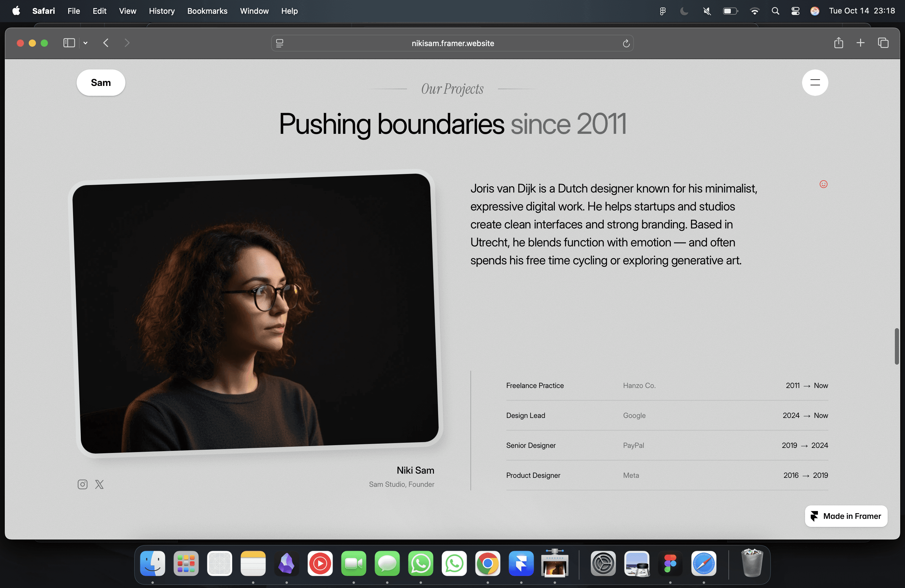Image resolution: width=905 pixels, height=588 pixels.
Task: Go back to previous page
Action: pos(106,43)
